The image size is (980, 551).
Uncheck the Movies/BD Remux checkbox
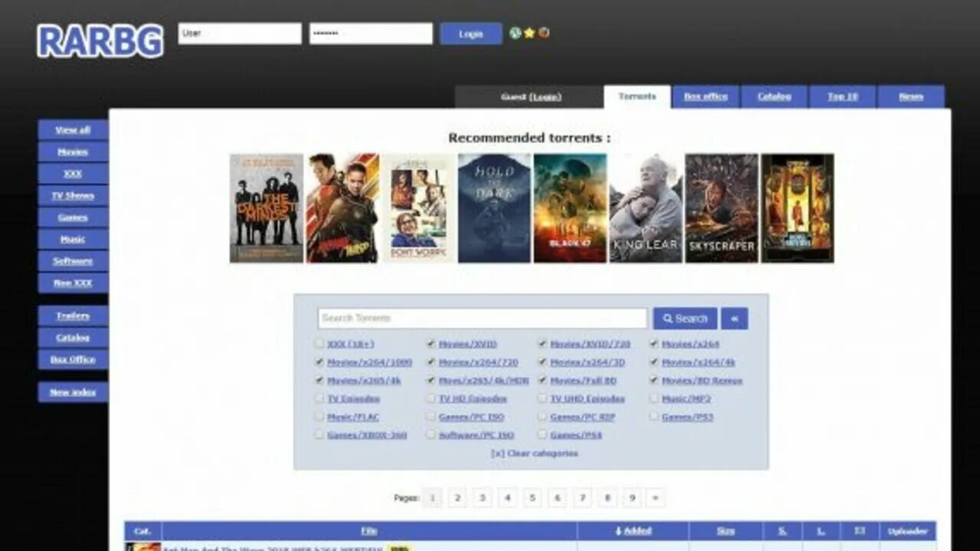point(654,380)
